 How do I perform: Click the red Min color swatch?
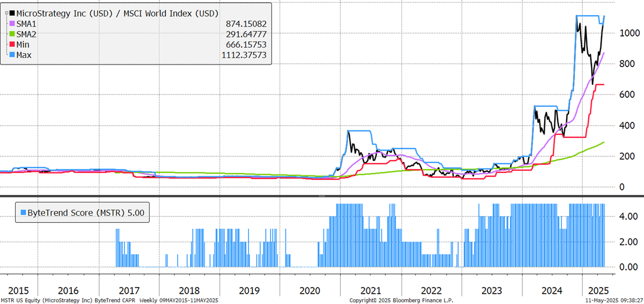tap(12, 45)
